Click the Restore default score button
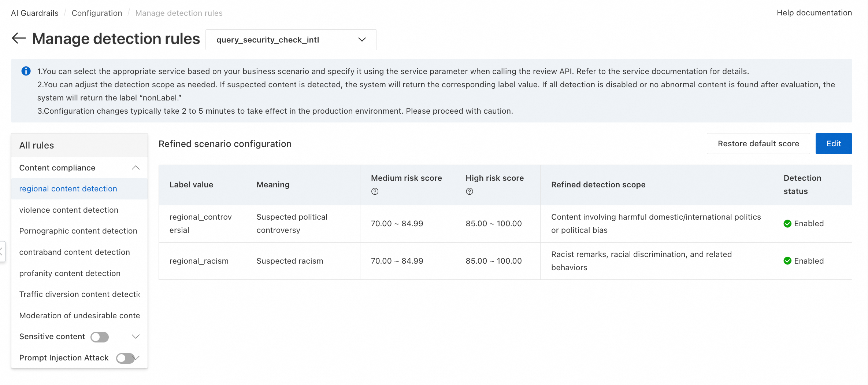Image resolution: width=868 pixels, height=385 pixels. (x=758, y=144)
